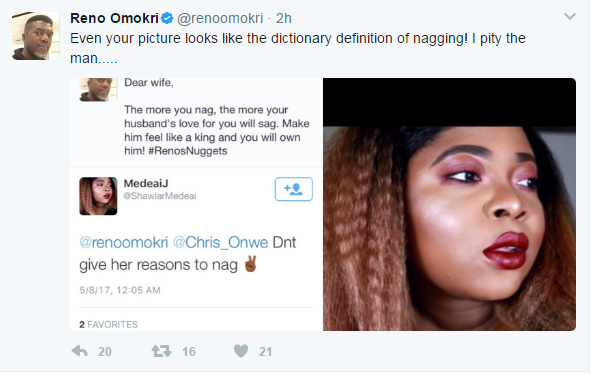Open the large woman portrait image
590x374 pixels.
pyautogui.click(x=449, y=204)
